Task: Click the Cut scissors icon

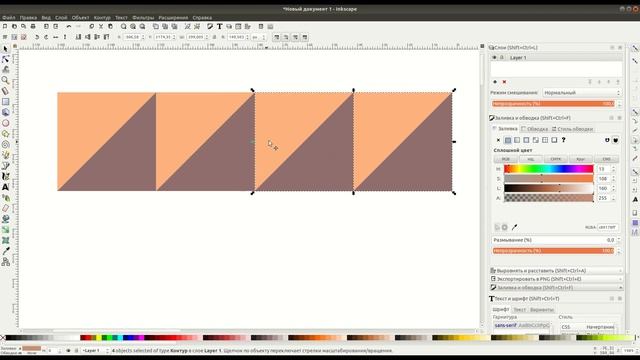Action: pyautogui.click(x=101, y=27)
